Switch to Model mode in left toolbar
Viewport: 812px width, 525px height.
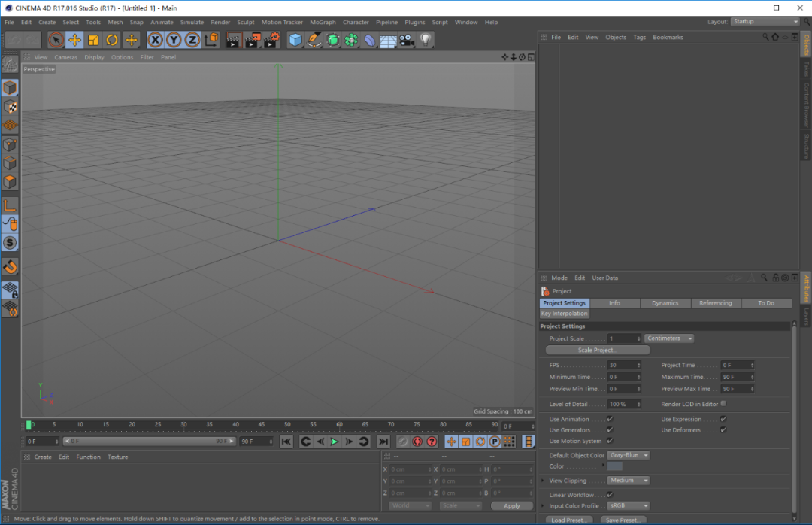pos(10,87)
